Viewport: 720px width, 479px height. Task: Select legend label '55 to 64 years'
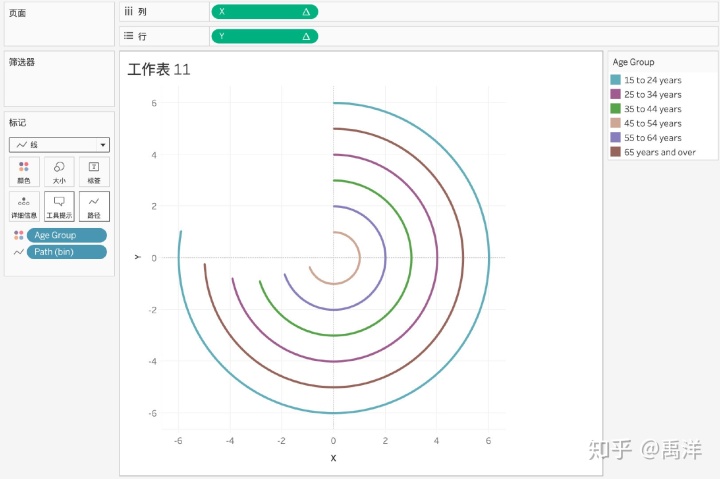[652, 137]
